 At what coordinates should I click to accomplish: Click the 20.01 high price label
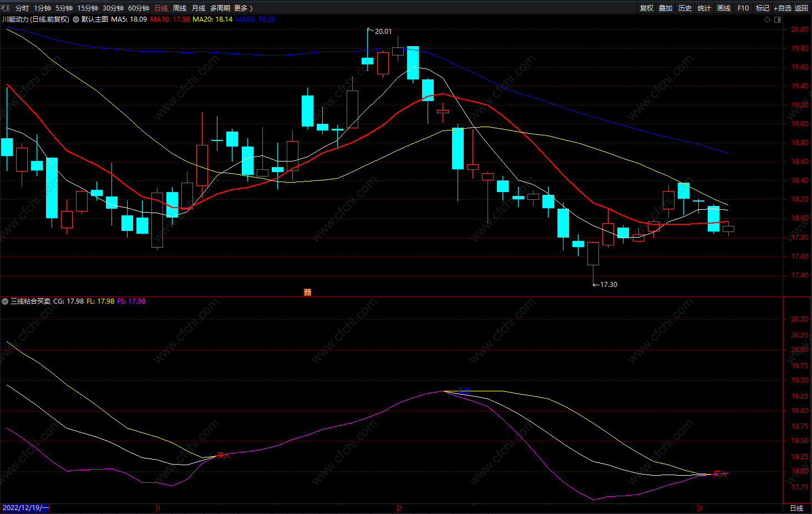383,32
